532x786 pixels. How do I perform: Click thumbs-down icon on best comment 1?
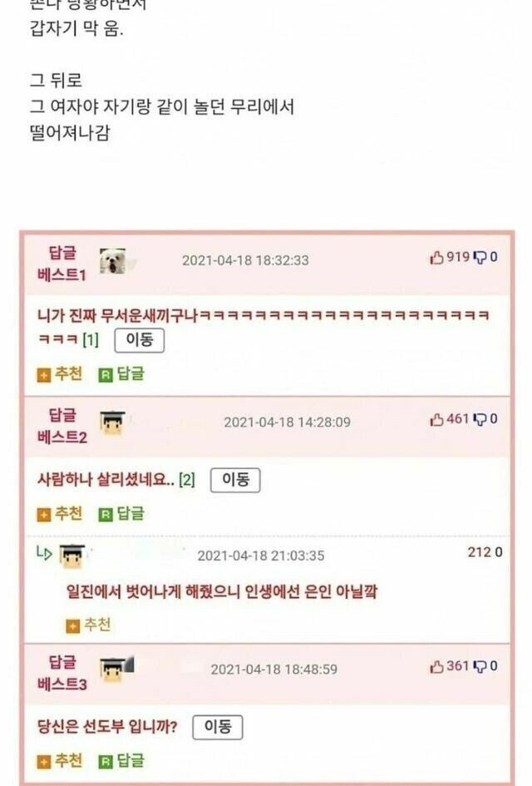tap(480, 258)
